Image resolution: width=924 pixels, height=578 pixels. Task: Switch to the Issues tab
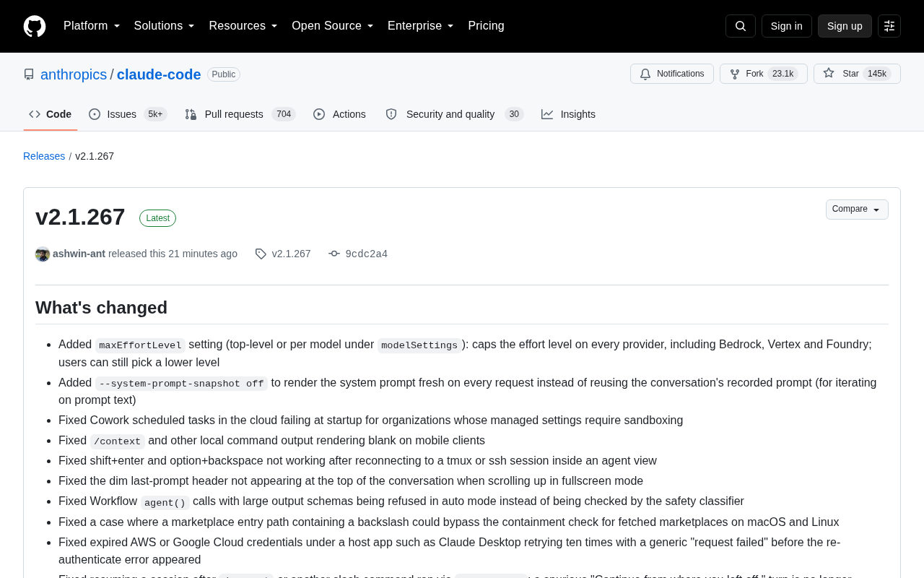128,114
